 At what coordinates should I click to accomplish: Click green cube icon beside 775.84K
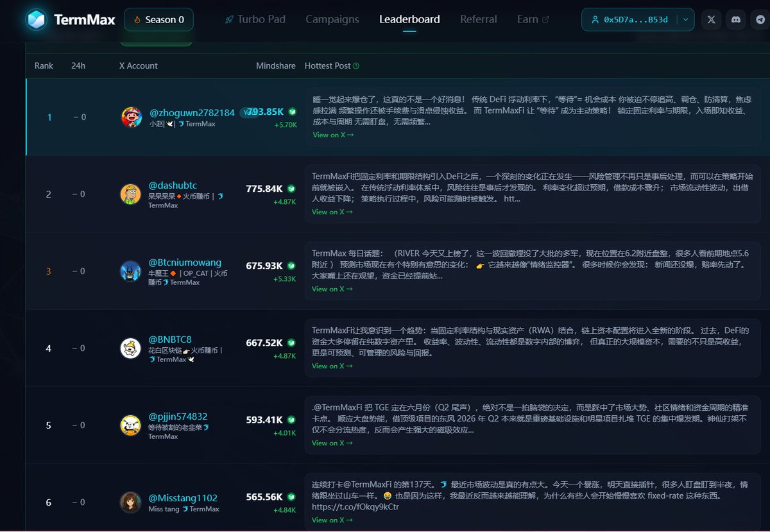point(291,189)
